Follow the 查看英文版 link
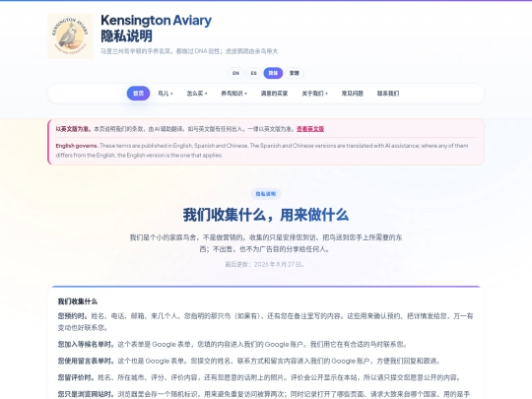The height and width of the screenshot is (399, 532). 310,129
